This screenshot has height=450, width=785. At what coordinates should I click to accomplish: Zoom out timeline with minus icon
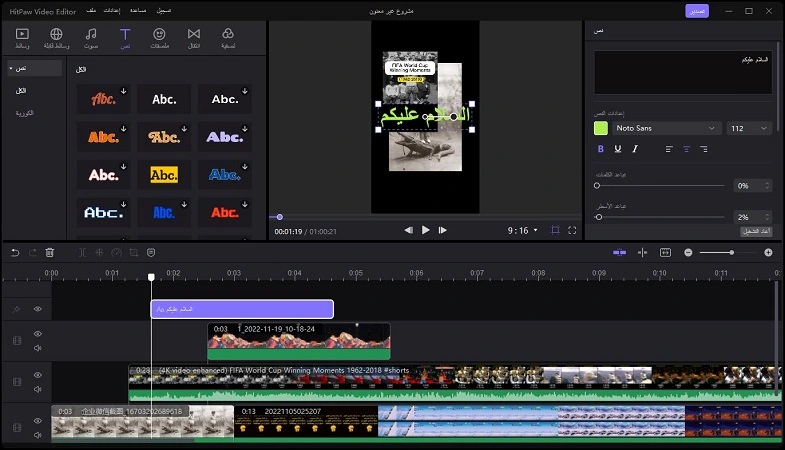tap(688, 253)
